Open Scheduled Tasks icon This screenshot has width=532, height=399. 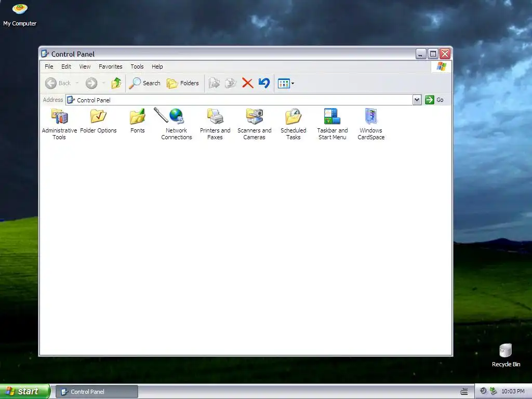(294, 116)
